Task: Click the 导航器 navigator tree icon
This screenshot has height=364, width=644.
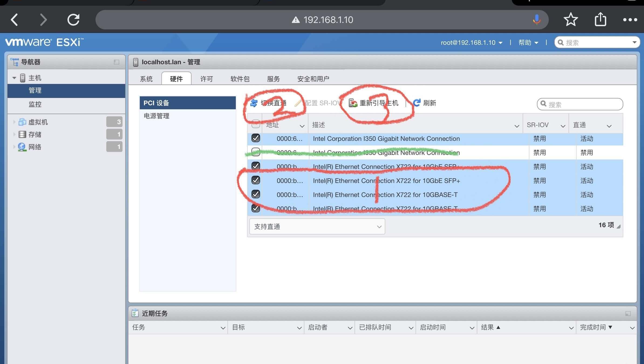Action: point(15,62)
